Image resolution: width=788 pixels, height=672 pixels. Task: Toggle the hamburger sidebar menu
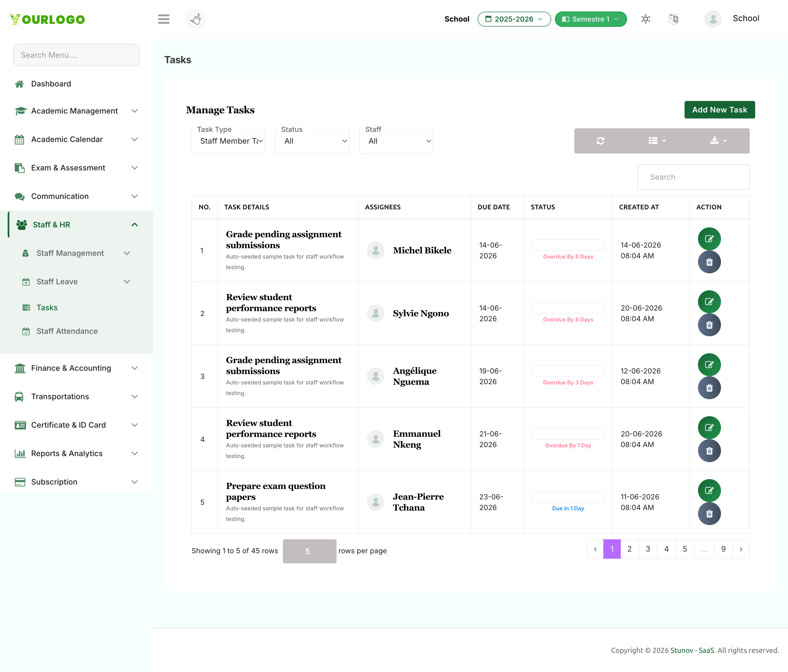[164, 19]
